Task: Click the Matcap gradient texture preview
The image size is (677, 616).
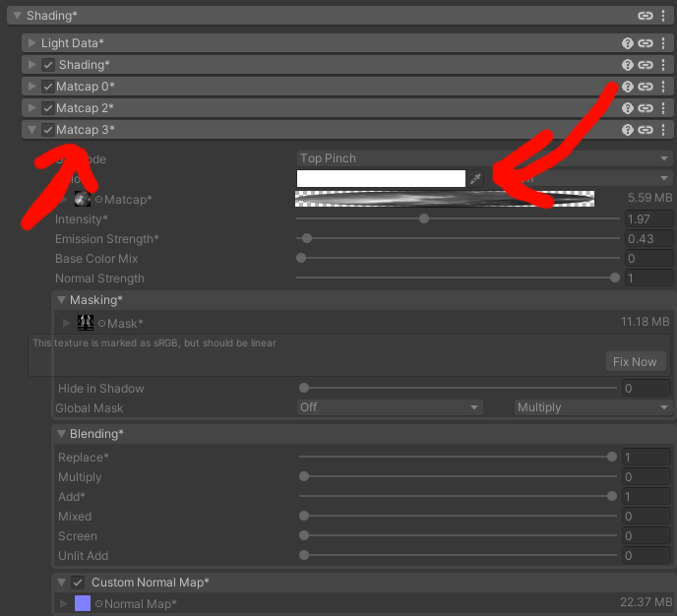Action: pyautogui.click(x=445, y=199)
